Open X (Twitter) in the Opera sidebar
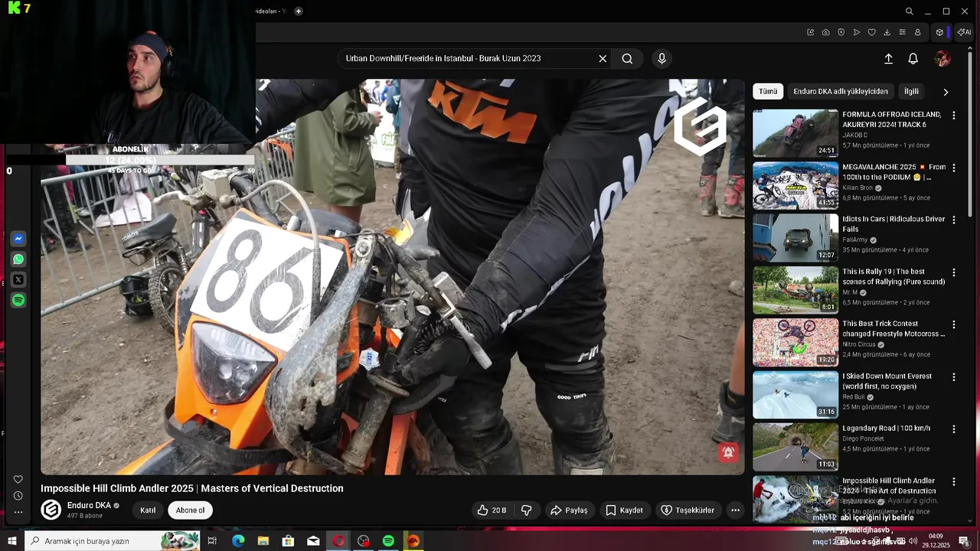Viewport: 980px width, 551px height. 18,280
